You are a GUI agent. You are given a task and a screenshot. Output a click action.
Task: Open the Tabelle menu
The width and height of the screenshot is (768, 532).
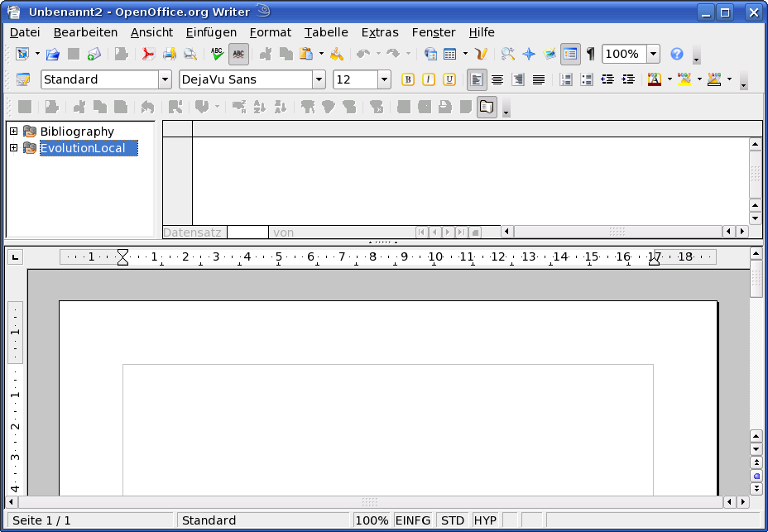tap(326, 32)
